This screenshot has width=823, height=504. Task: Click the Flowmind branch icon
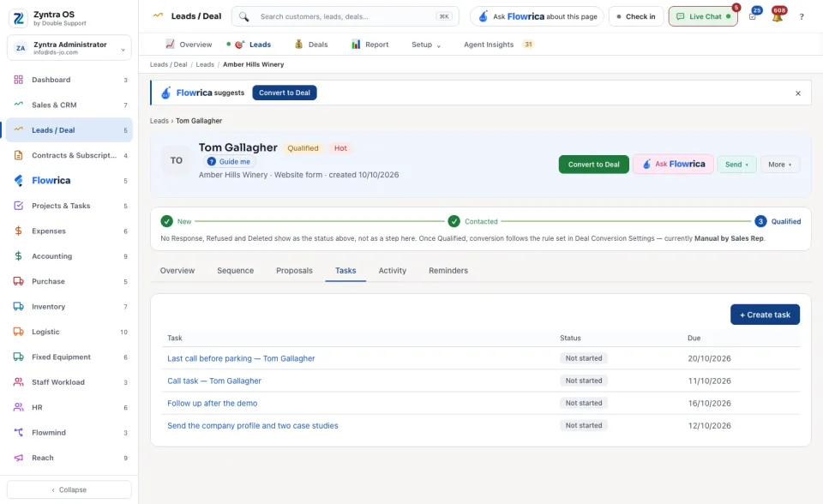[18, 433]
